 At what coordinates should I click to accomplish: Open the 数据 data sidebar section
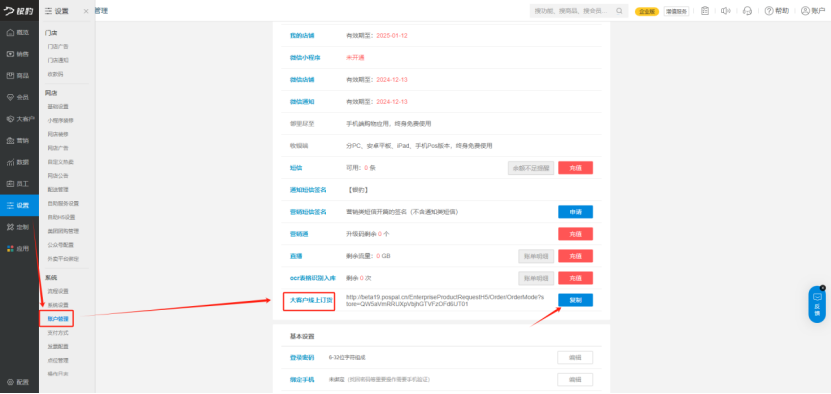pyautogui.click(x=19, y=162)
